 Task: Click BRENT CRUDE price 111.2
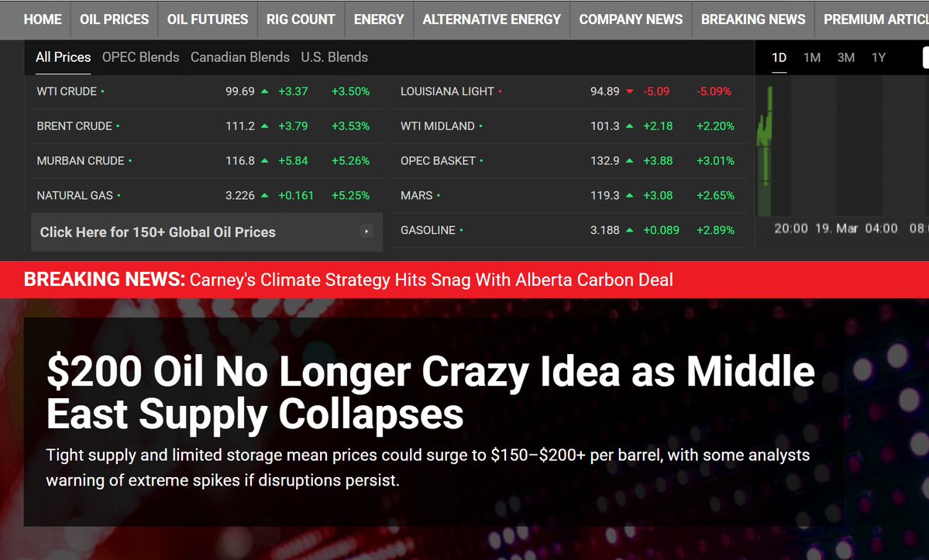tap(240, 126)
